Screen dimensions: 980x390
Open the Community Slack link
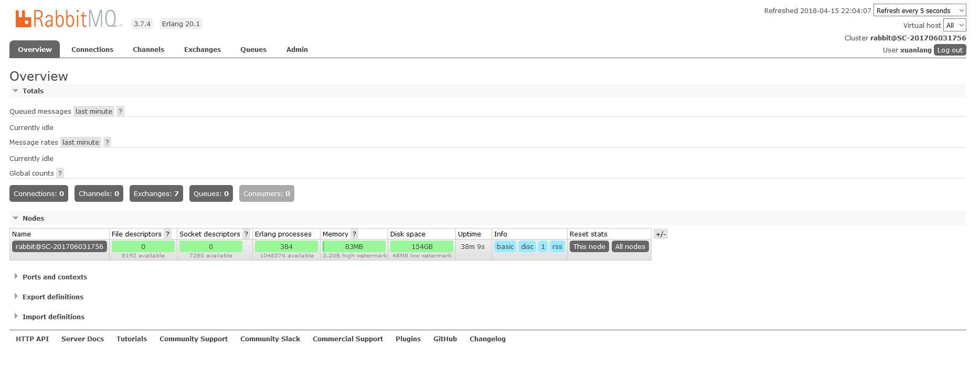coord(270,339)
